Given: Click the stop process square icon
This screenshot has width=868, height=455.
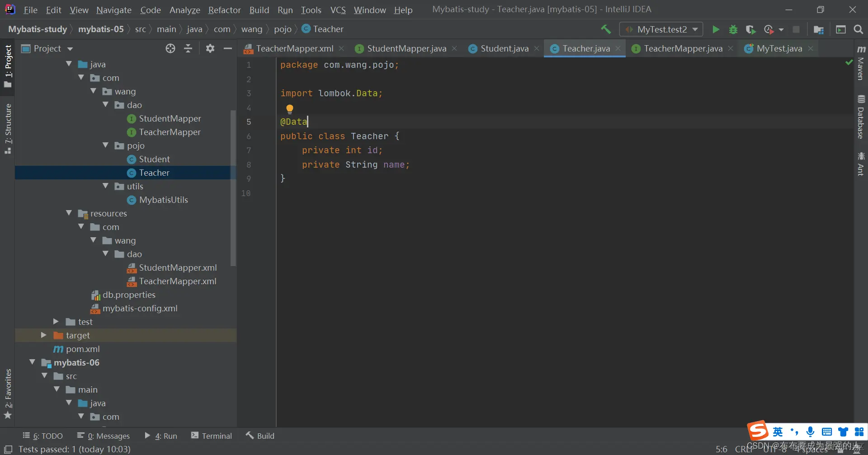Looking at the screenshot, I should coord(796,29).
